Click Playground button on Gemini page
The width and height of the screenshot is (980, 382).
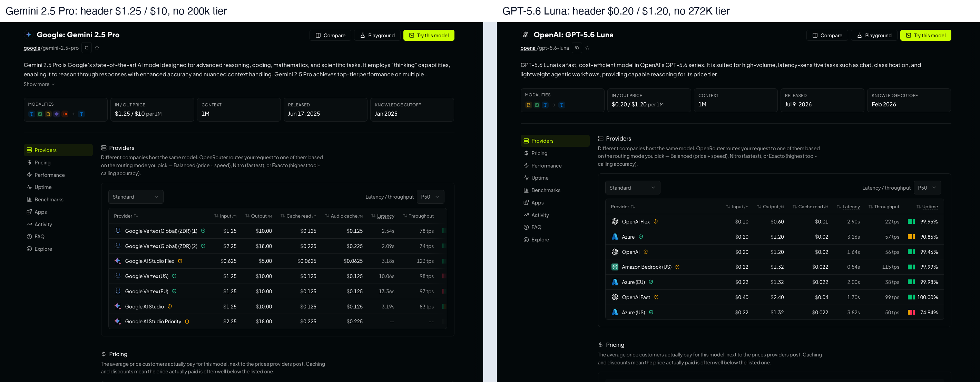(x=378, y=36)
